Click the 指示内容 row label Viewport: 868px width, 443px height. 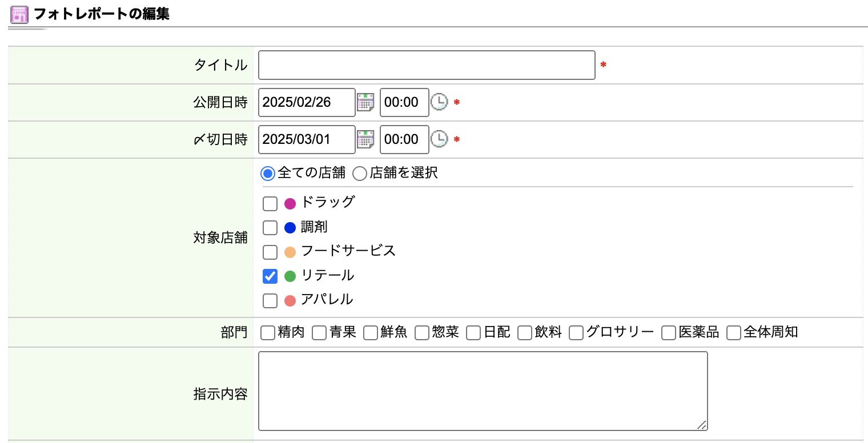click(x=220, y=394)
